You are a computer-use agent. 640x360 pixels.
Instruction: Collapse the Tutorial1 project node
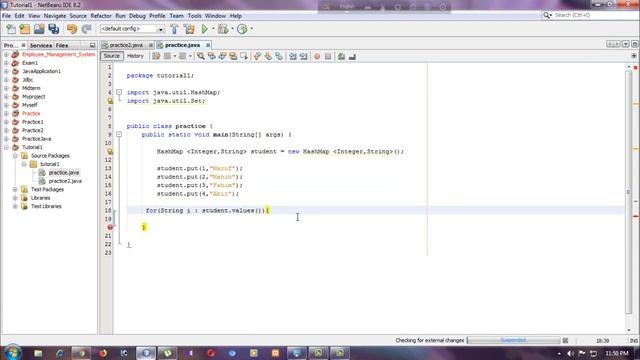pos(6,147)
